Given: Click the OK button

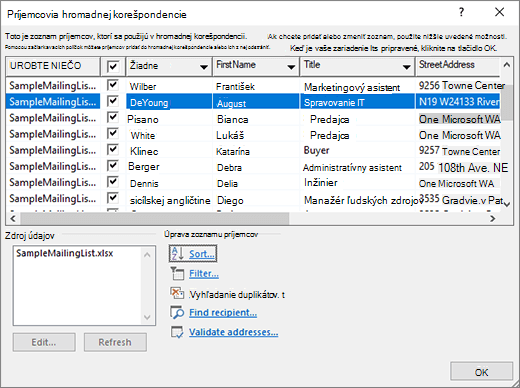Looking at the screenshot, I should pyautogui.click(x=481, y=372).
